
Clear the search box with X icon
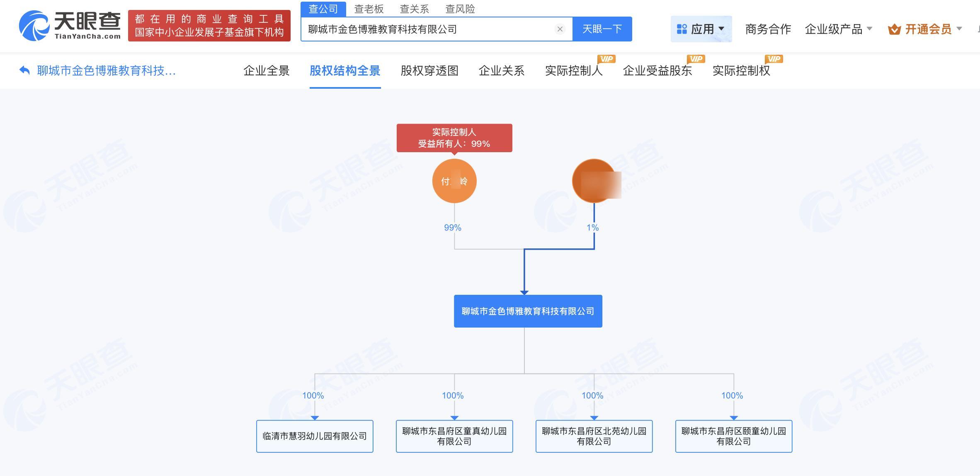[560, 29]
